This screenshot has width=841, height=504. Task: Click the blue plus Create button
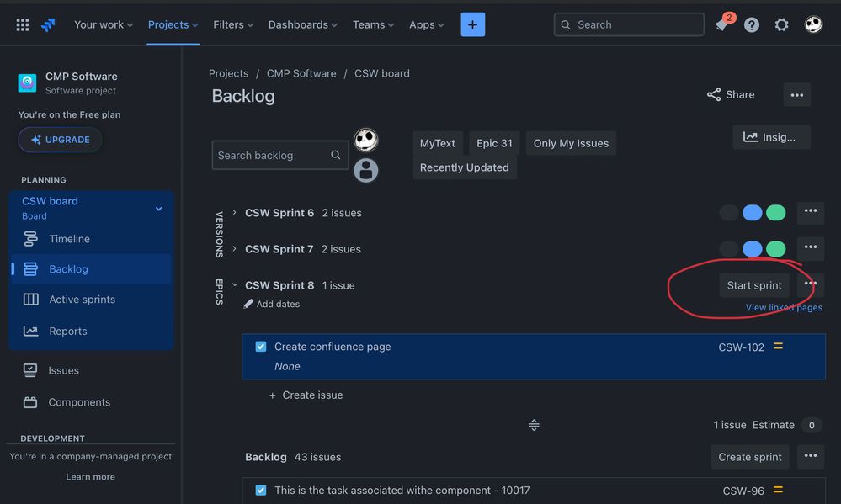[472, 24]
